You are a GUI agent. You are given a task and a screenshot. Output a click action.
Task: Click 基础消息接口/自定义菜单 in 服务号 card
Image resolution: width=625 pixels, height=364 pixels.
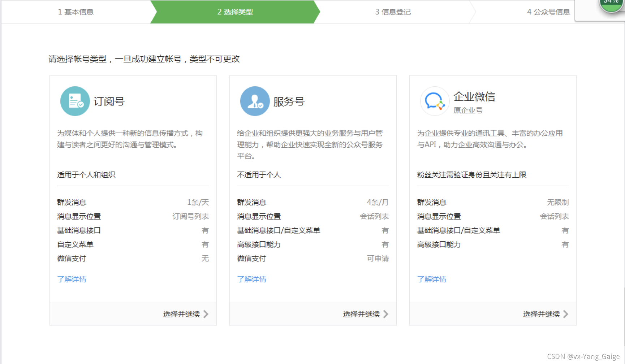(279, 230)
